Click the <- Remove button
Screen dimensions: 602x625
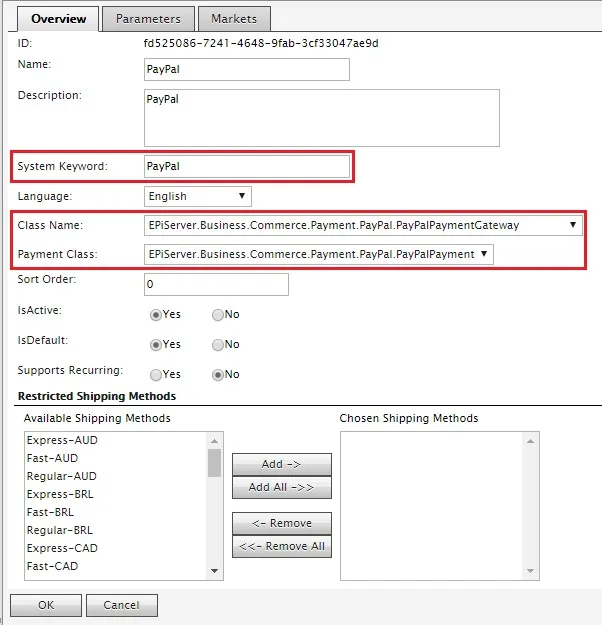(x=281, y=523)
